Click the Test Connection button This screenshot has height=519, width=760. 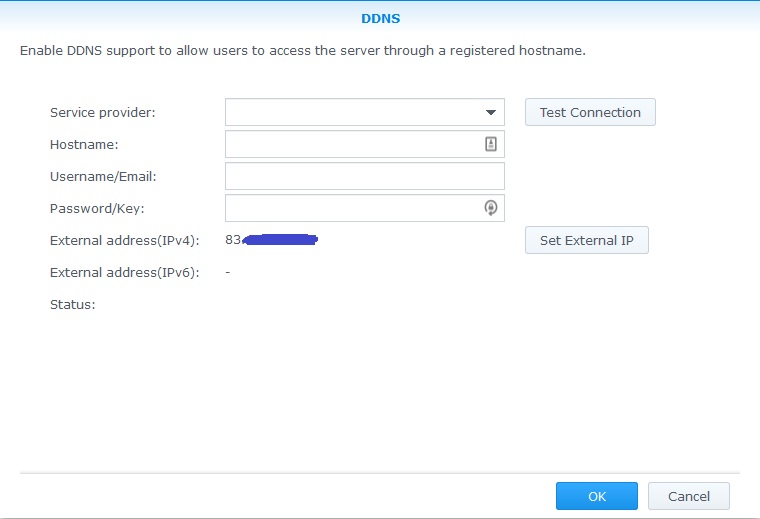pyautogui.click(x=590, y=112)
